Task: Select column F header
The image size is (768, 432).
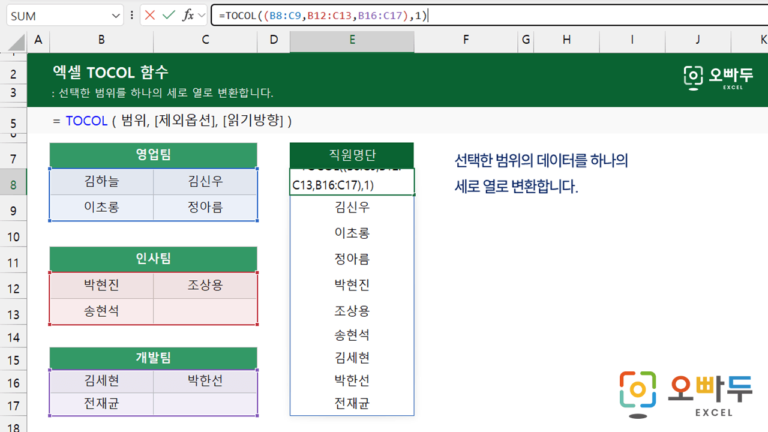Action: pos(466,40)
